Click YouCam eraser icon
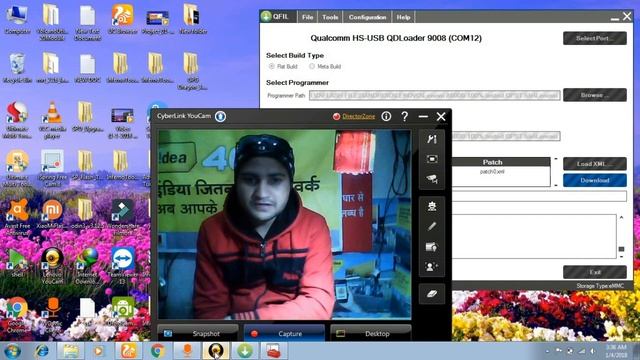 pos(432,293)
